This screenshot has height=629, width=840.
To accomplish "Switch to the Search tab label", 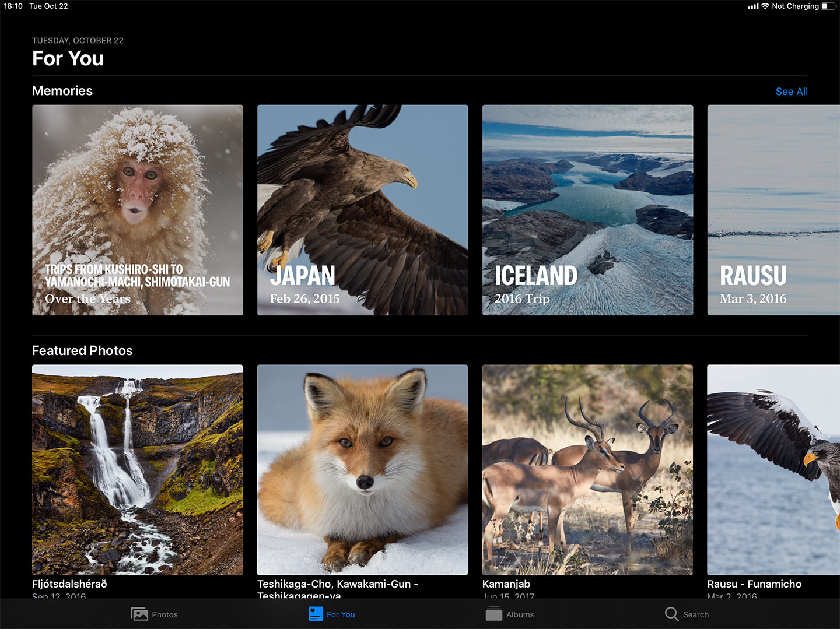I will tap(696, 614).
